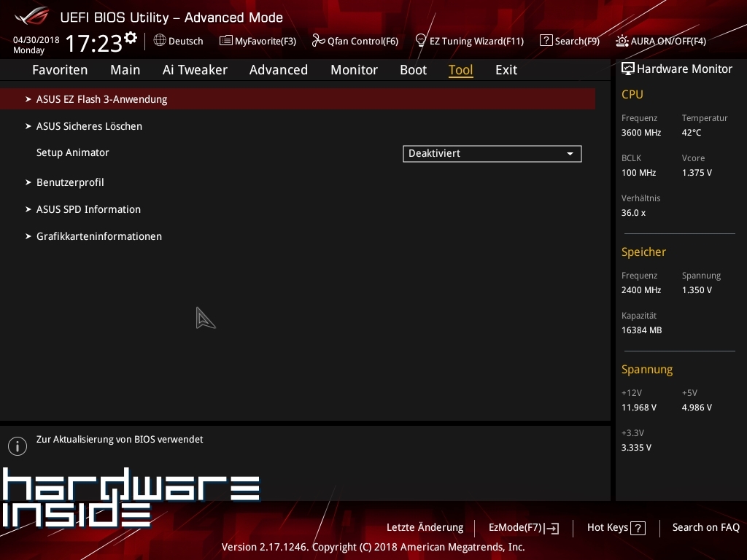Image resolution: width=747 pixels, height=560 pixels.
Task: Switch to the Main tab
Action: click(x=125, y=70)
